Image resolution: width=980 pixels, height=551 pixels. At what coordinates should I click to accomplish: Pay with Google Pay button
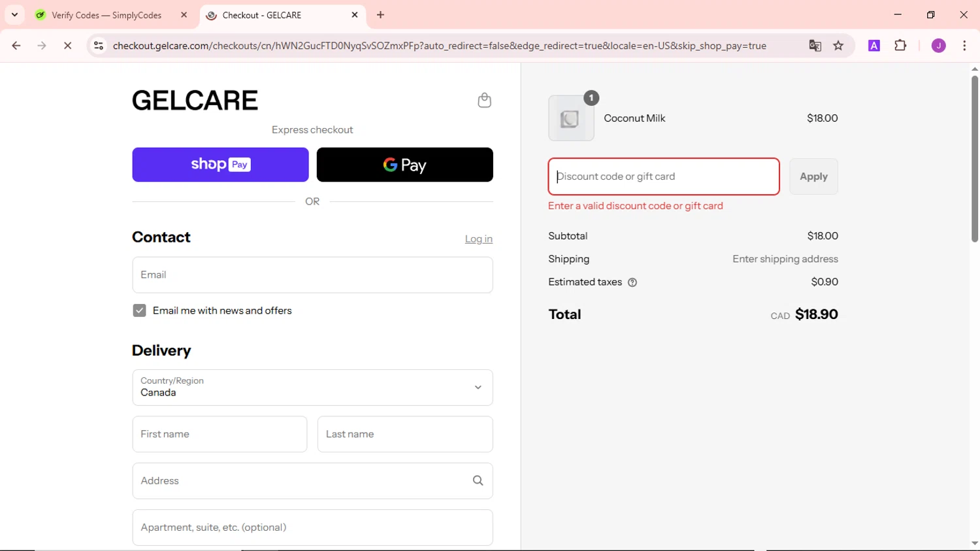404,165
